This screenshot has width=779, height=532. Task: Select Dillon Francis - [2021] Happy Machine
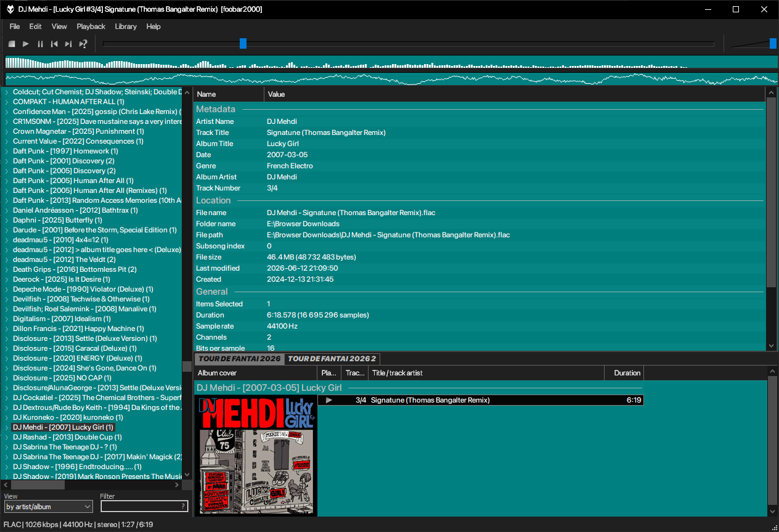tap(78, 329)
